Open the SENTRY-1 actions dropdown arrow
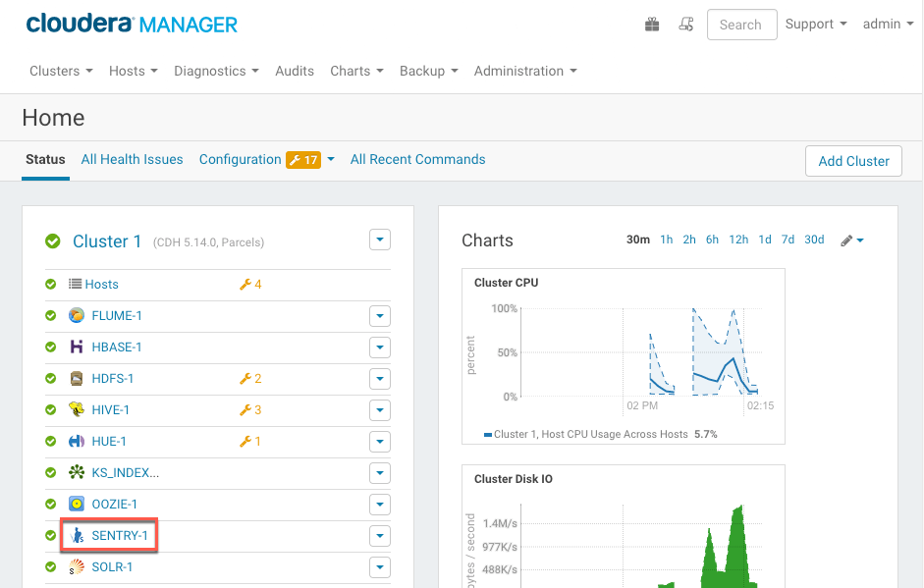The height and width of the screenshot is (588, 924). point(380,536)
